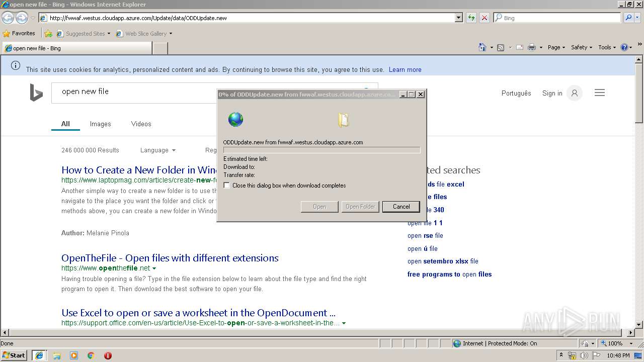Launch Chrome from the taskbar
The width and height of the screenshot is (644, 362).
tap(91, 355)
